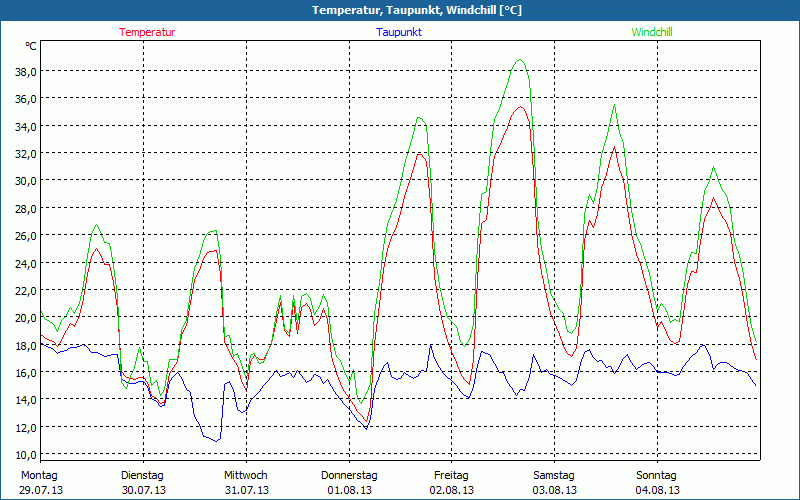Click the 12,0 y-axis value

tap(26, 428)
